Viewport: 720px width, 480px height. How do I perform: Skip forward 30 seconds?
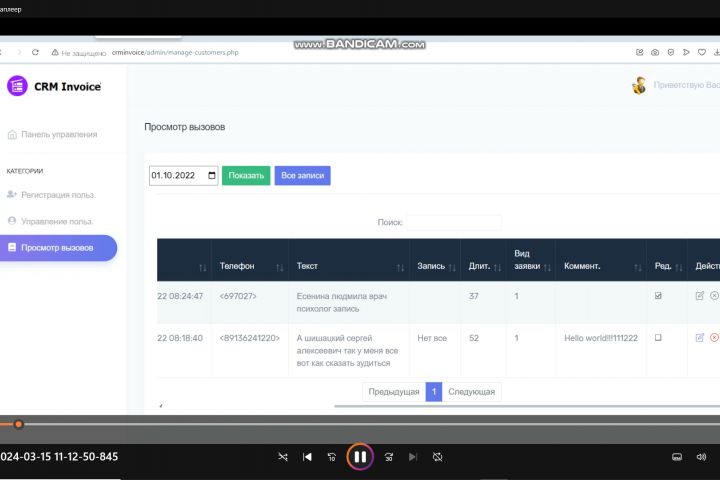click(389, 457)
